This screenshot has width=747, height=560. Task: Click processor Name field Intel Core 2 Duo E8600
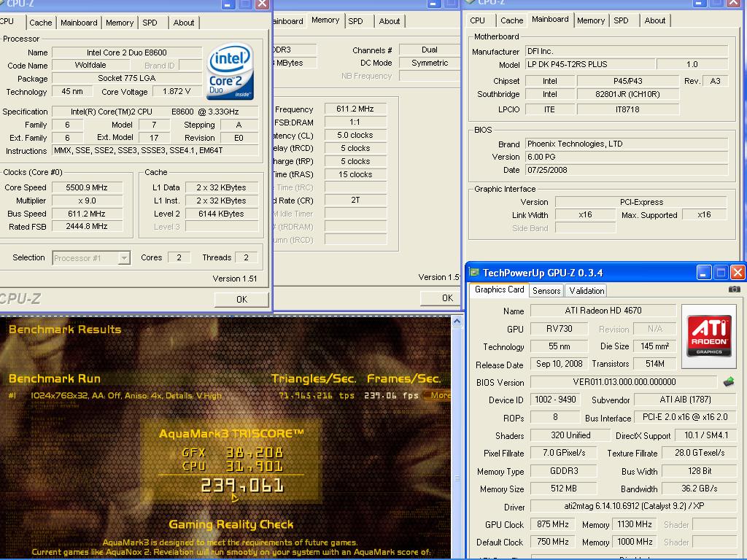click(x=127, y=52)
